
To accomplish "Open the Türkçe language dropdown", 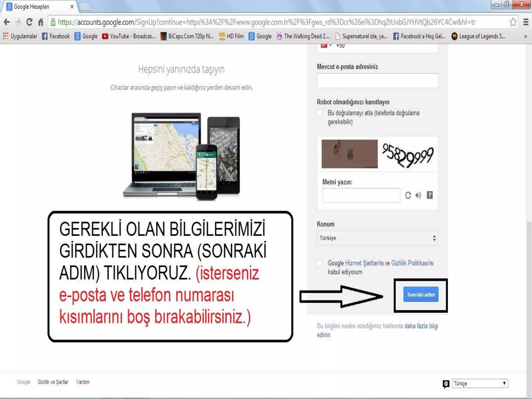I will tap(480, 383).
